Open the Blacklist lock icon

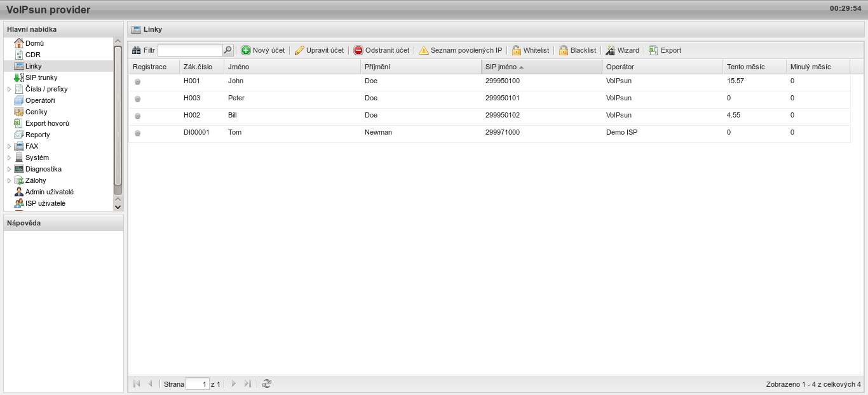pos(564,50)
